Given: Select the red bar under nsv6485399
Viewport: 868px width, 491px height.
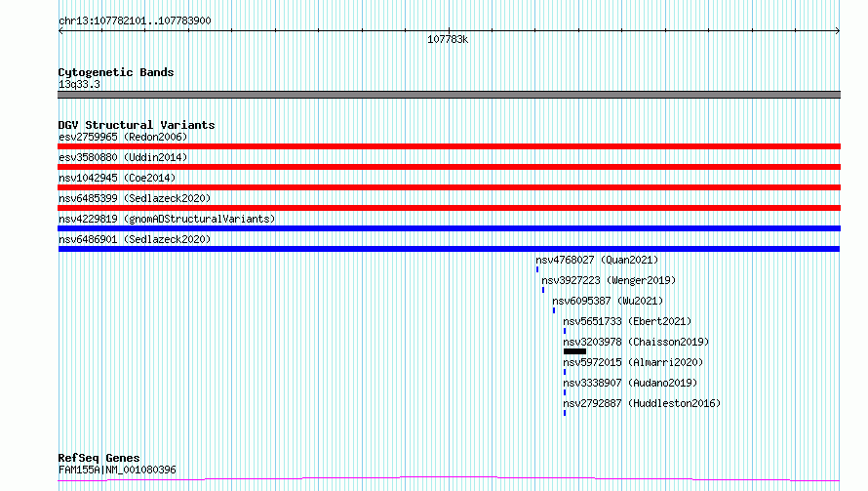Looking at the screenshot, I should click(x=449, y=208).
